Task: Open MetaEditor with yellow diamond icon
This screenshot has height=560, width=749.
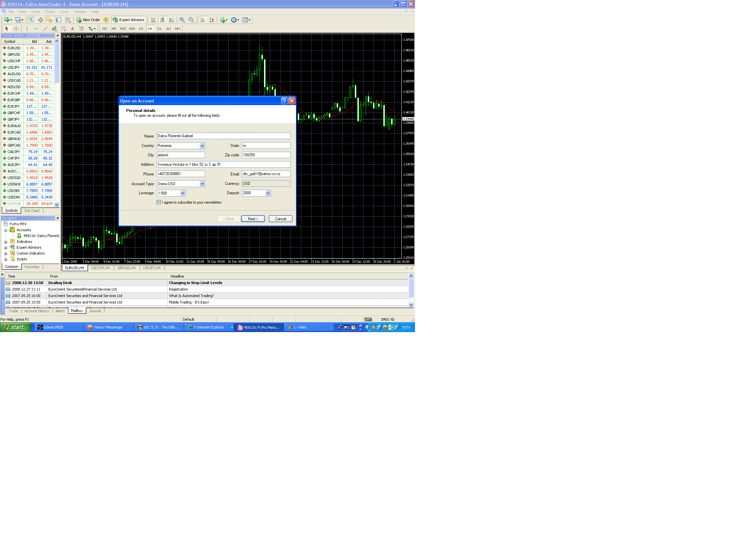Action: (x=106, y=20)
